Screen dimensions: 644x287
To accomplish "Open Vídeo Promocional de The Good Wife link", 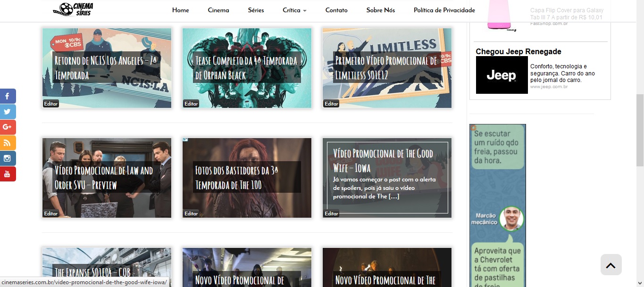I will point(383,161).
